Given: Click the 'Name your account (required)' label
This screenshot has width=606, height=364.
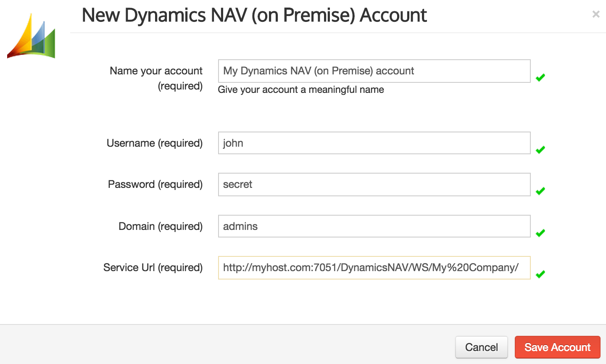Looking at the screenshot, I should coord(156,78).
